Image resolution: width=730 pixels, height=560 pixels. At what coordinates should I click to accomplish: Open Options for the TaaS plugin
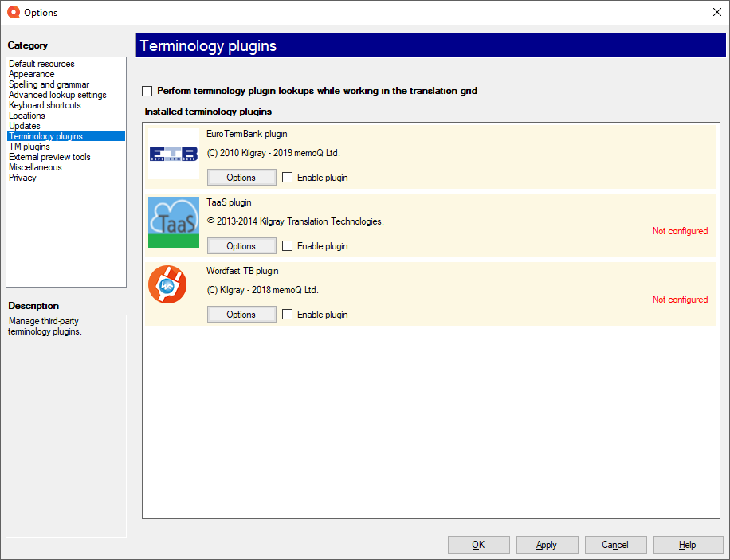click(241, 245)
